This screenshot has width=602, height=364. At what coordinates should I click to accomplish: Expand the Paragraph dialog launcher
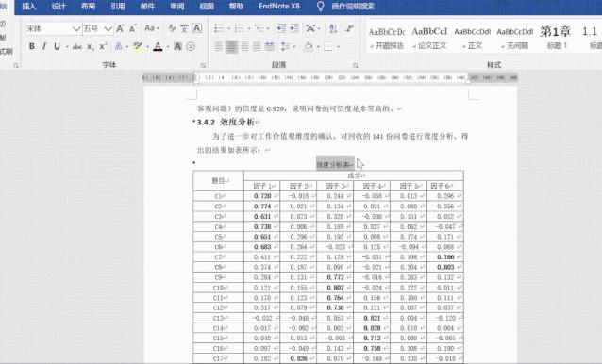click(356, 65)
